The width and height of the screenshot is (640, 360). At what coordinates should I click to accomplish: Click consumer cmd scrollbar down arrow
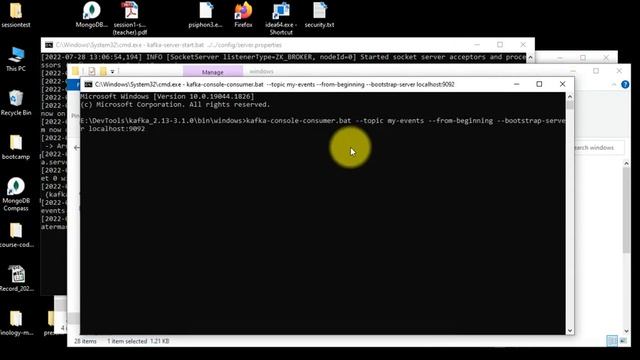pyautogui.click(x=569, y=331)
